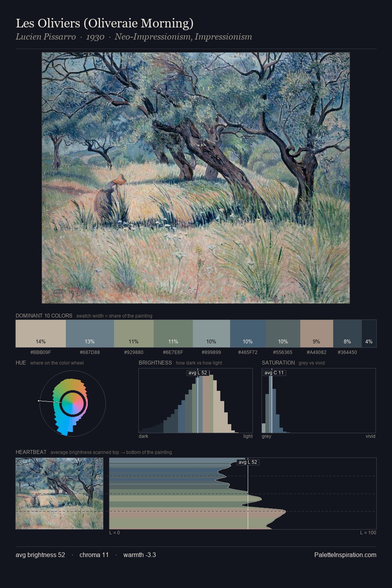
Task: Click the 'L = 100' axis label
Action: pyautogui.click(x=368, y=533)
